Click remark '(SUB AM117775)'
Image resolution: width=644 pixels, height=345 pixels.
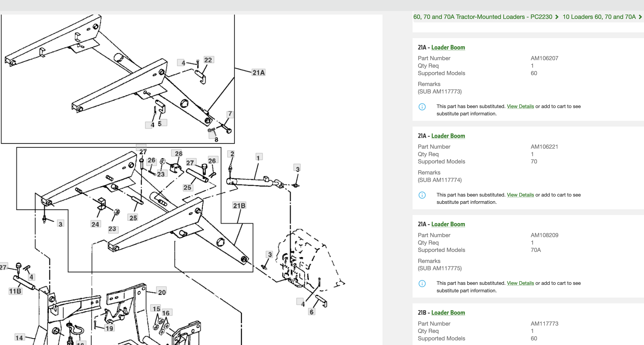[439, 268]
